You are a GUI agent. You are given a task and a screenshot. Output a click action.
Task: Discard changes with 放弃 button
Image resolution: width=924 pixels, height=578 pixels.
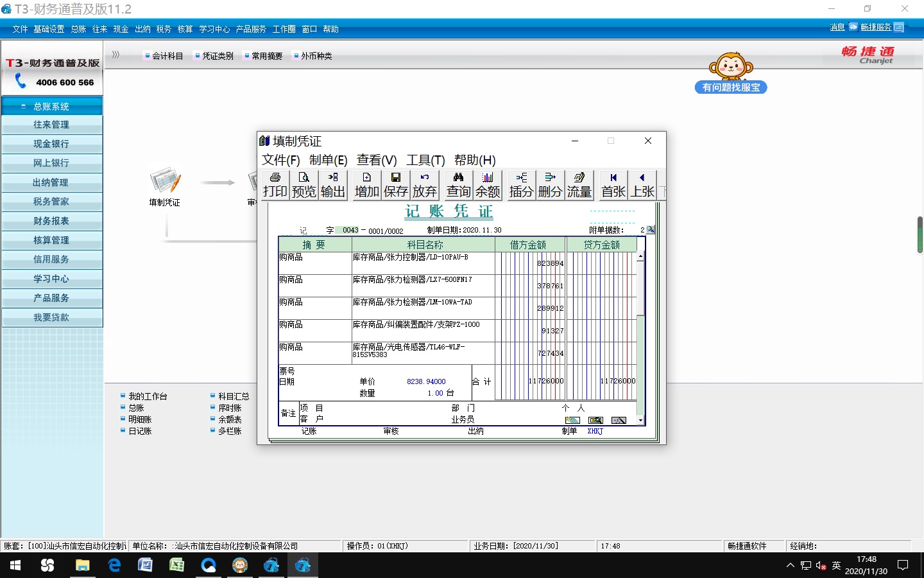click(x=424, y=185)
